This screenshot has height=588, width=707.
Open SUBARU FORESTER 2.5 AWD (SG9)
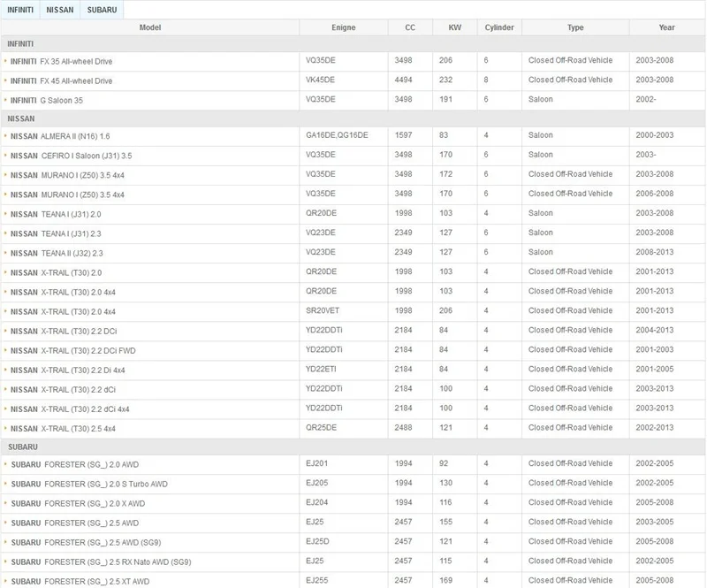click(x=86, y=542)
